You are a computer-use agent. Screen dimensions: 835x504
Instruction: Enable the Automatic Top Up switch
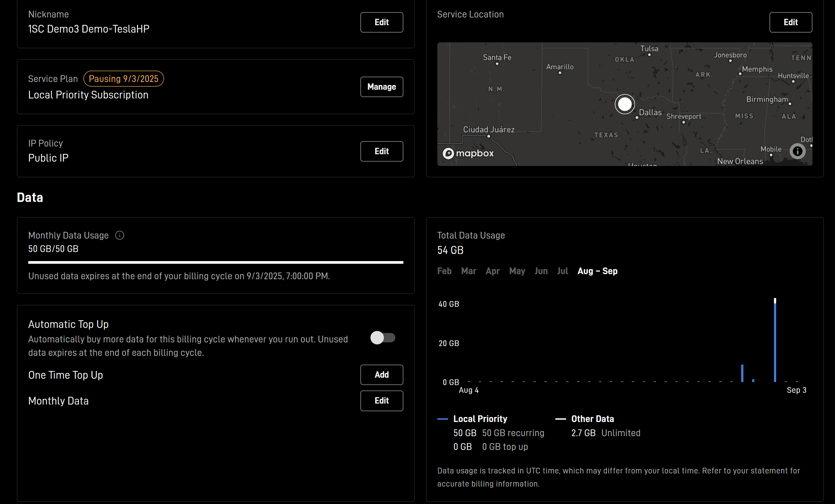383,337
